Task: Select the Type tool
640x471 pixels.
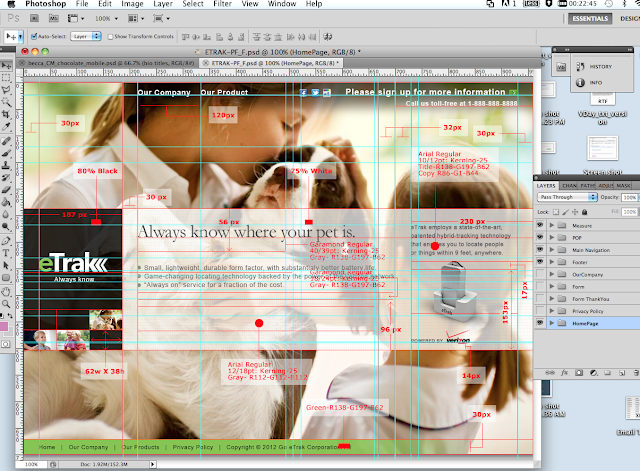Action: tap(6, 253)
